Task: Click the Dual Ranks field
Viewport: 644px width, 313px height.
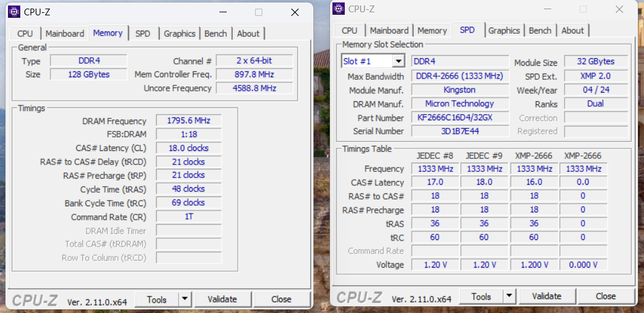Action: (596, 103)
